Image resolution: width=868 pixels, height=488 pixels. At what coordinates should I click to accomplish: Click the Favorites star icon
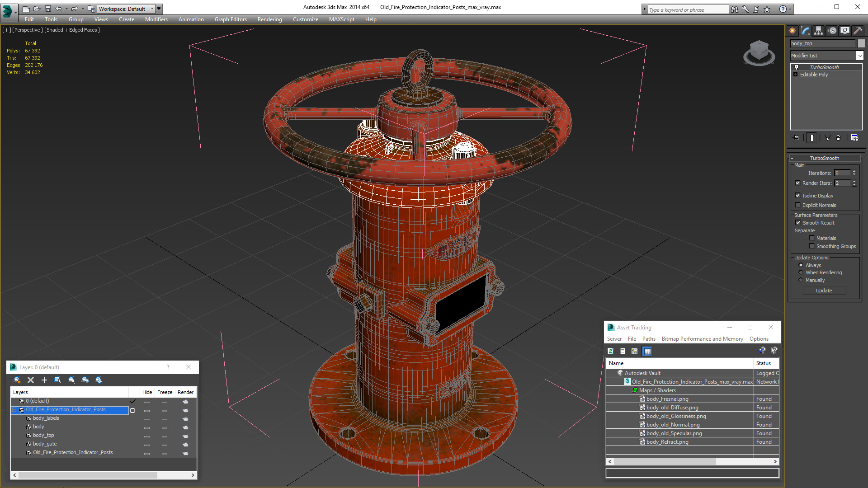pos(767,9)
